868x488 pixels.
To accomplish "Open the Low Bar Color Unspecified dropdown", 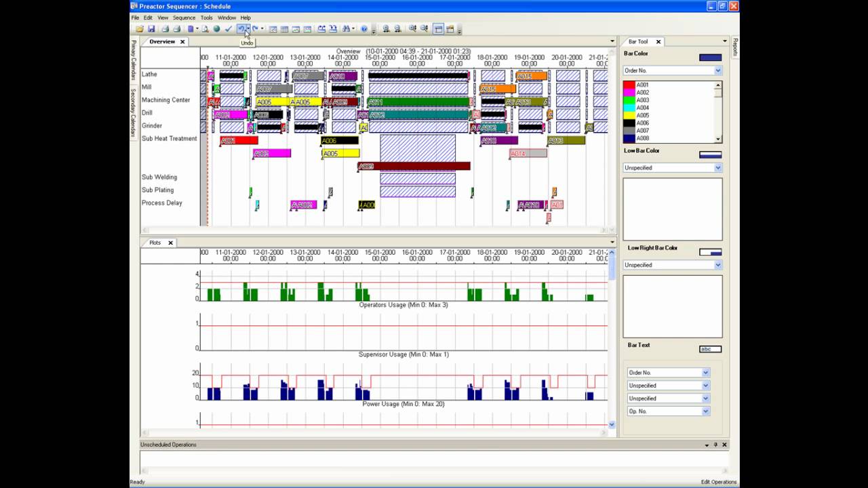I will [718, 167].
